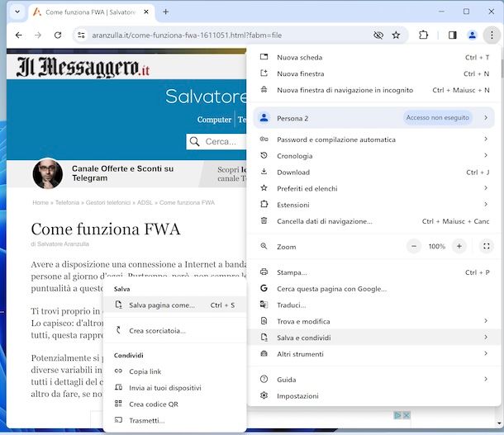Choose Copia link in Condividi section
The image size is (504, 435).
click(x=175, y=371)
